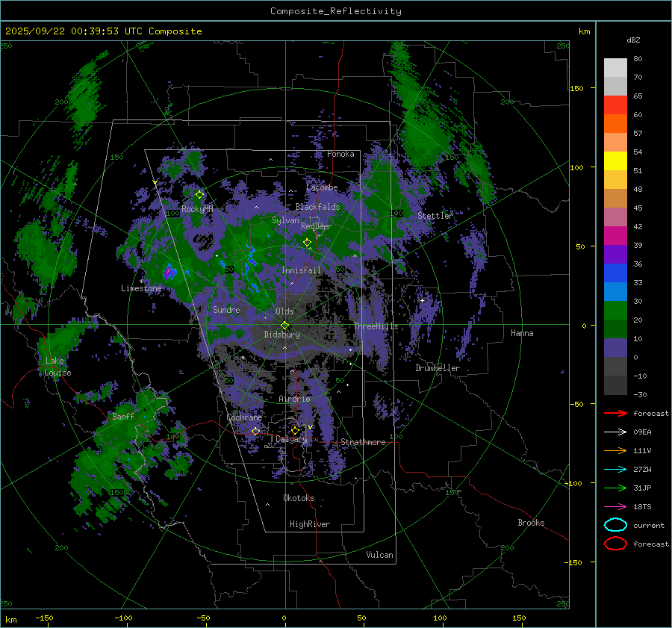Click the bright red dBZ color band
672x628 pixels.
pyautogui.click(x=615, y=105)
